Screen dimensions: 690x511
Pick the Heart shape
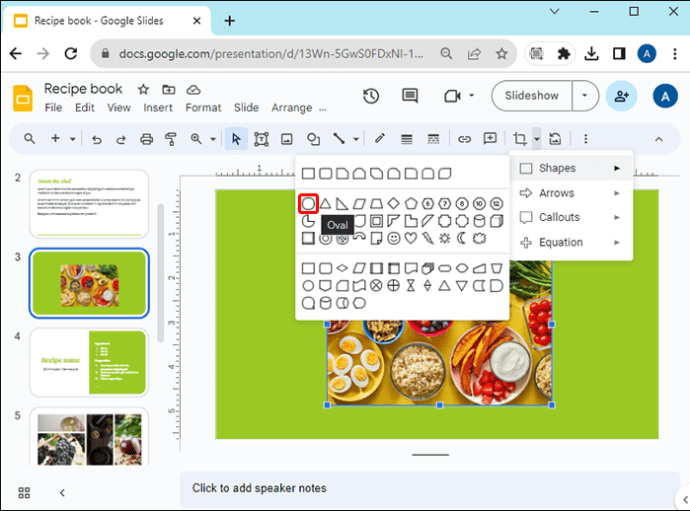[411, 238]
